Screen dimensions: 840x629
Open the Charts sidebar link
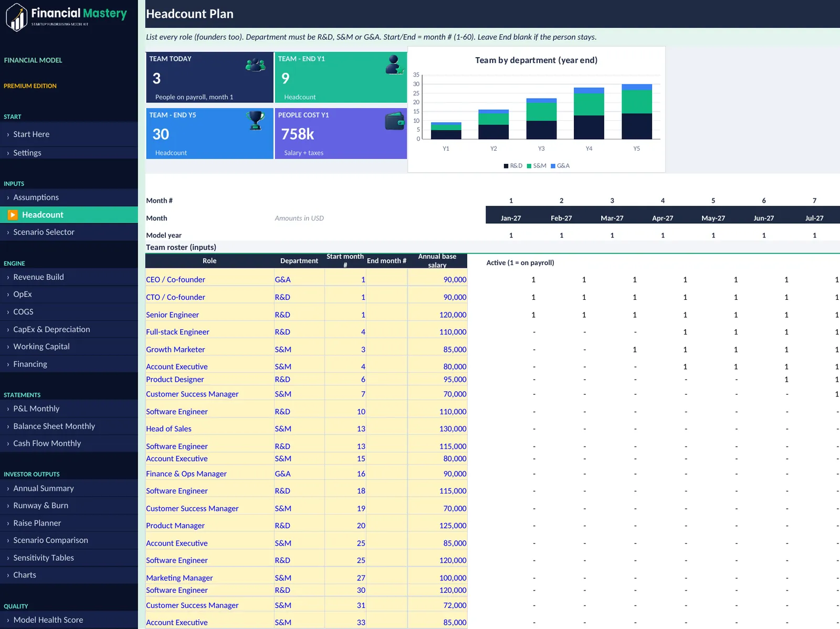click(x=69, y=575)
